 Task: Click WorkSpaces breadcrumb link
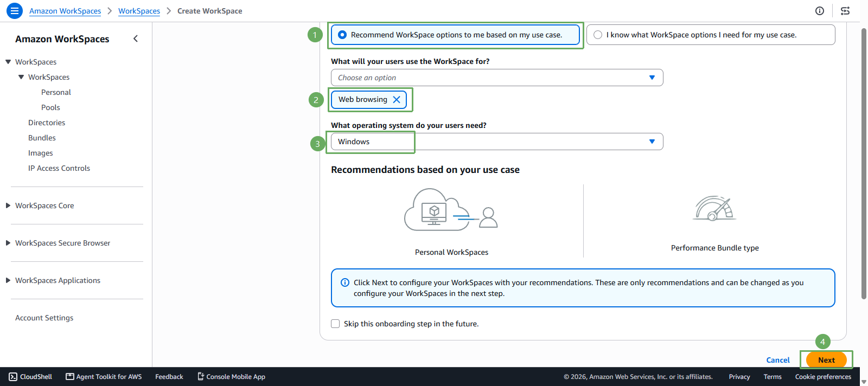pyautogui.click(x=139, y=11)
